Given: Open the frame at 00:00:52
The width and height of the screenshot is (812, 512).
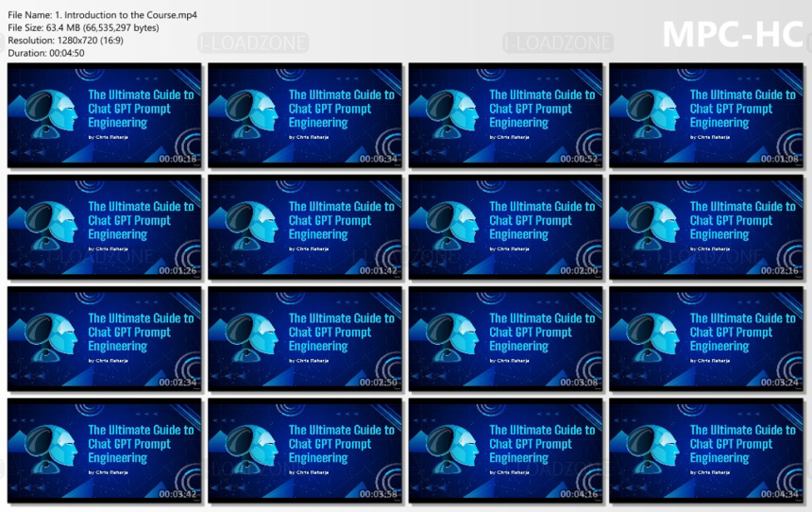Looking at the screenshot, I should [506, 115].
